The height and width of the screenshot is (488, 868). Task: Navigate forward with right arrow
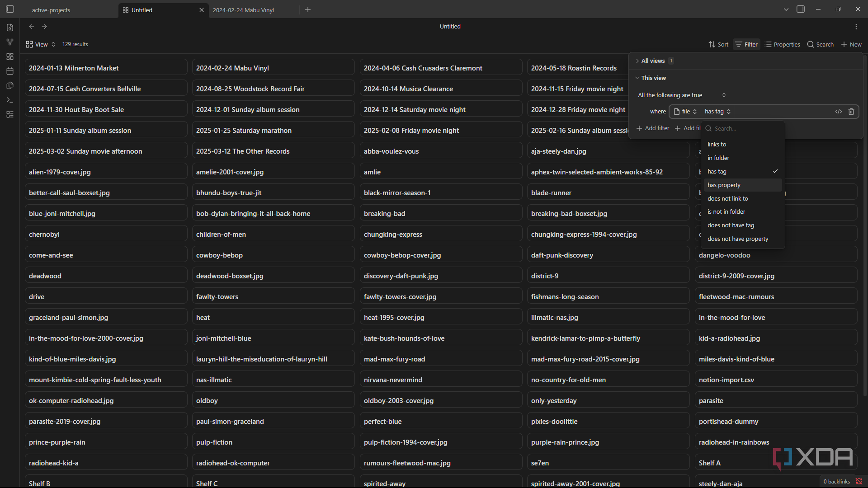(x=44, y=27)
